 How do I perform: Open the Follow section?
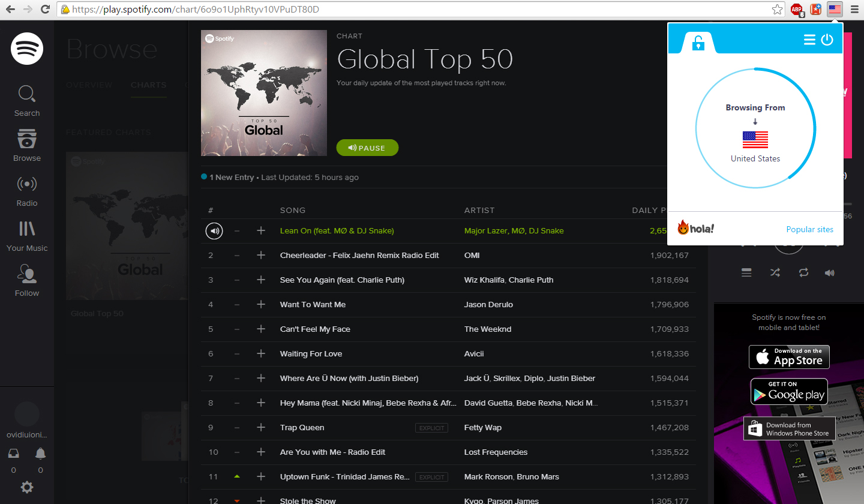tap(27, 281)
